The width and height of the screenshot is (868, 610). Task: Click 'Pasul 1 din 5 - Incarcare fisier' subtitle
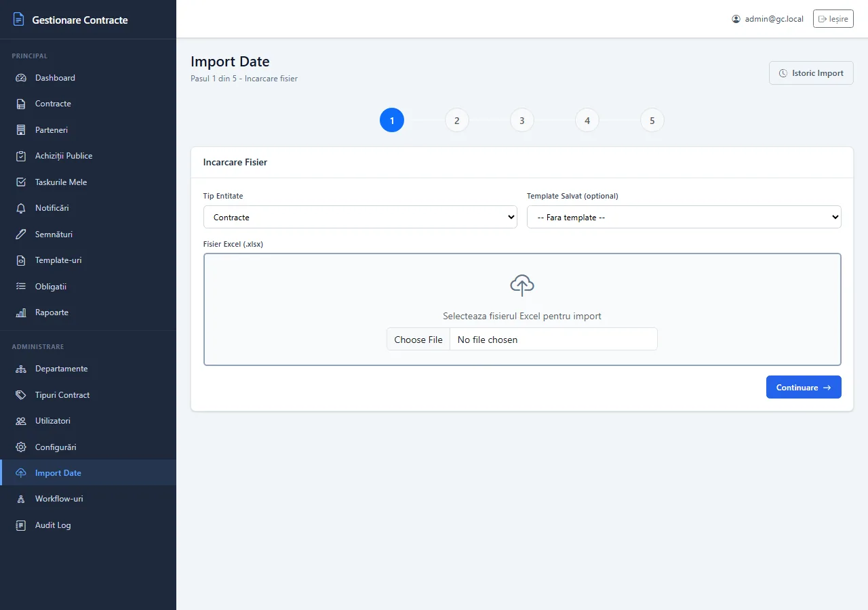(244, 79)
